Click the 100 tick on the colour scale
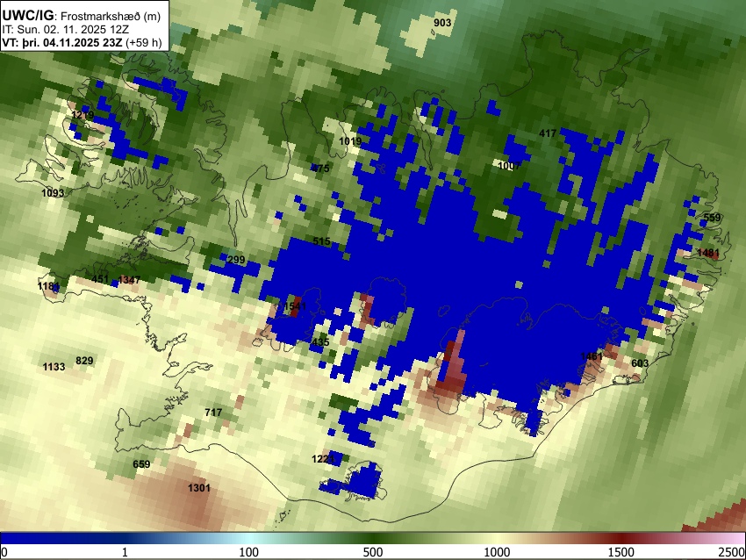 (x=249, y=552)
